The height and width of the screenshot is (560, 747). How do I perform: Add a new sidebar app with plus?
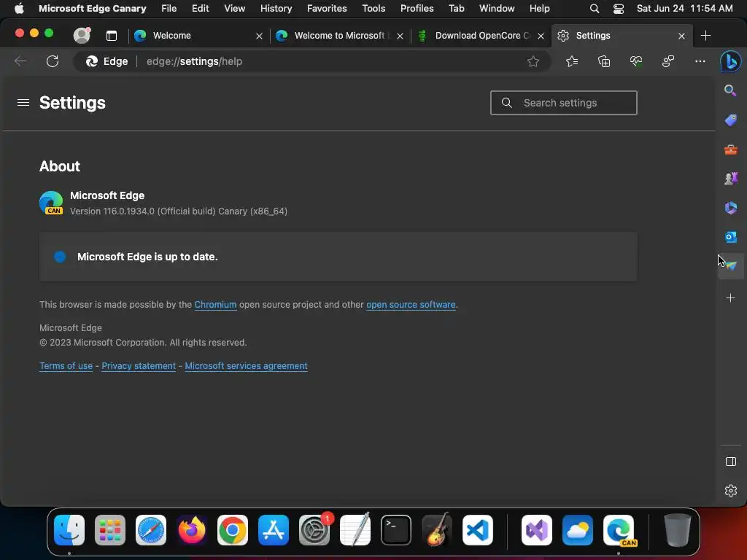point(730,298)
